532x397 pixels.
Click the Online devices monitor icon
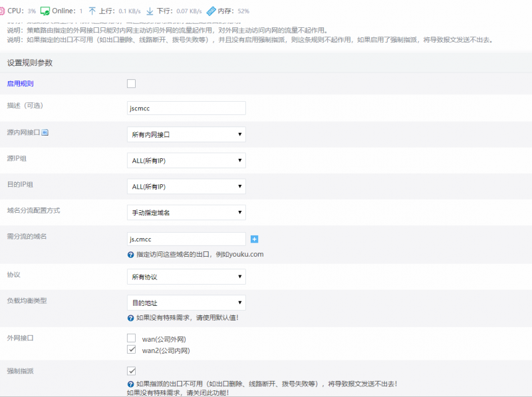point(45,11)
